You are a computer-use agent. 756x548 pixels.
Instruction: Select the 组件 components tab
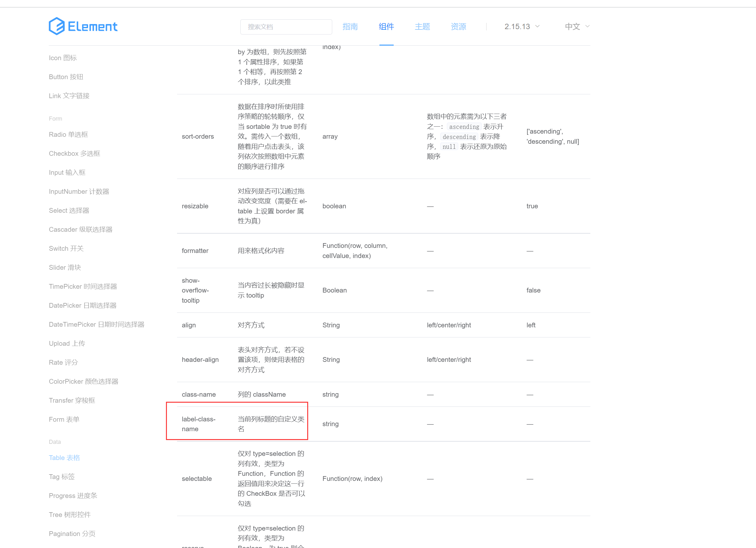click(386, 27)
